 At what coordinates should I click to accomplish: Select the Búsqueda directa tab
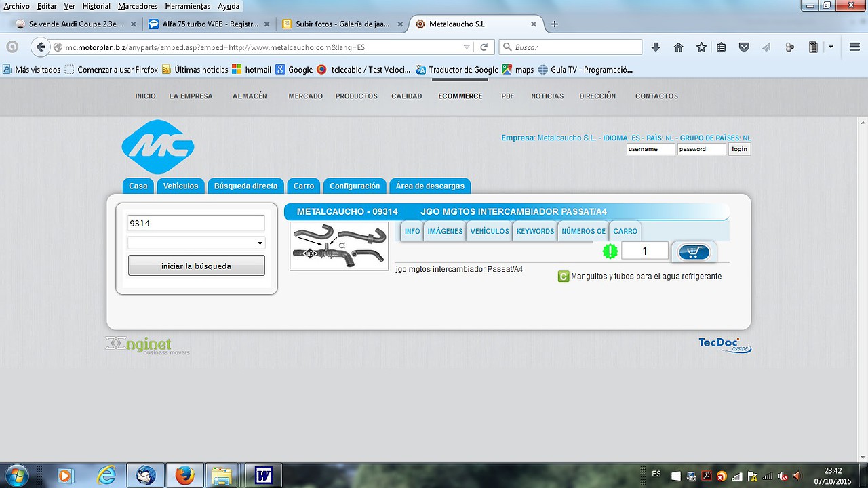(x=245, y=186)
